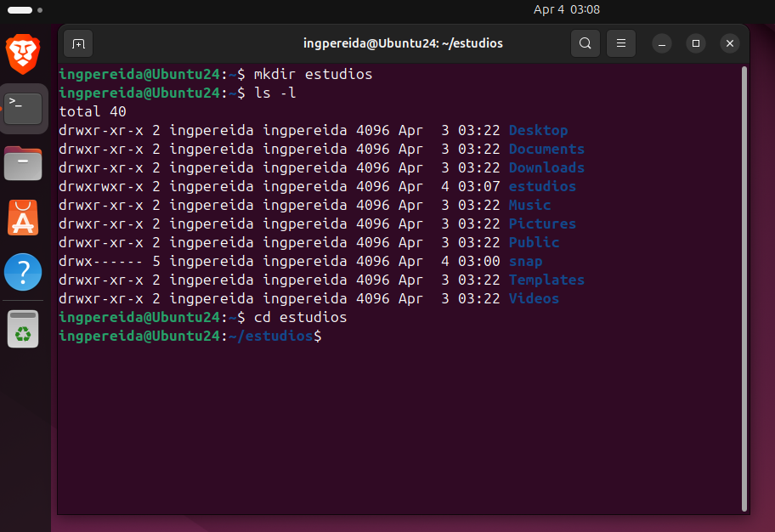
Task: Click the terminal vertical scrollbar
Action: point(744,289)
